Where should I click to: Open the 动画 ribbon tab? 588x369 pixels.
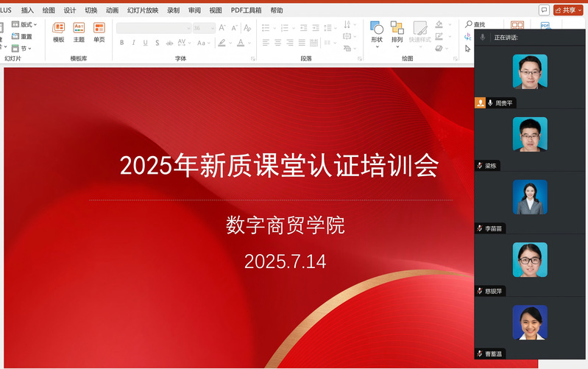tap(112, 10)
